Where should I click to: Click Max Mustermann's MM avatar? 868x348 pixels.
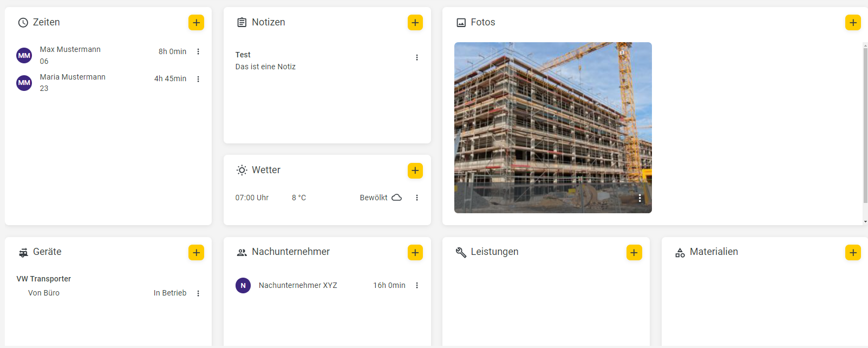coord(24,55)
